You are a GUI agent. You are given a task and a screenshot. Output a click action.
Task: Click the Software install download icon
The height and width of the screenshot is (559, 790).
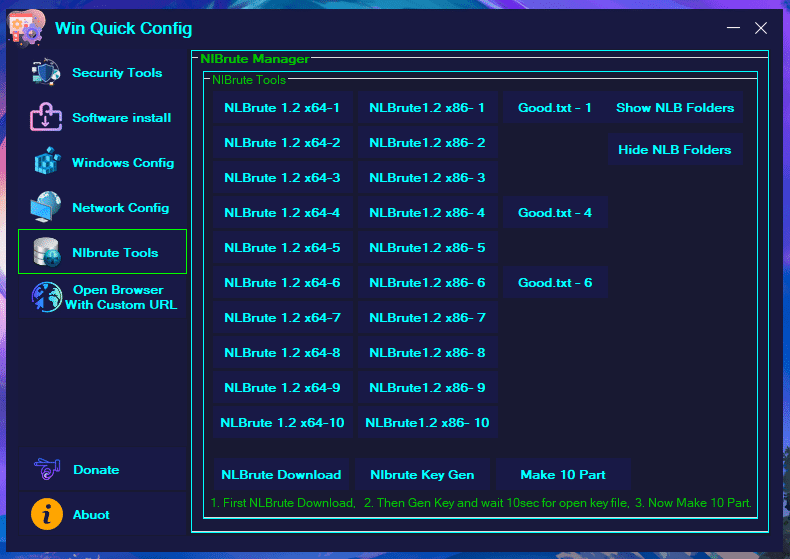tap(46, 117)
